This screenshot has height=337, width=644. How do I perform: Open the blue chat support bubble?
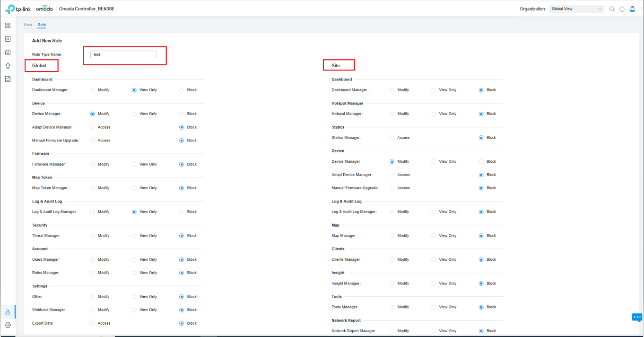coord(637,317)
